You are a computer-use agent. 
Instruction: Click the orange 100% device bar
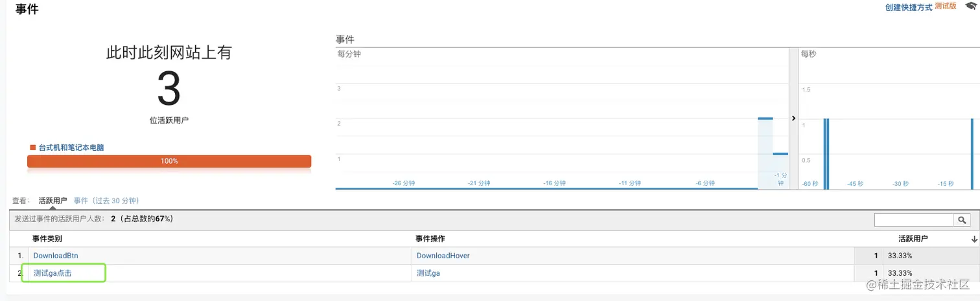click(169, 161)
